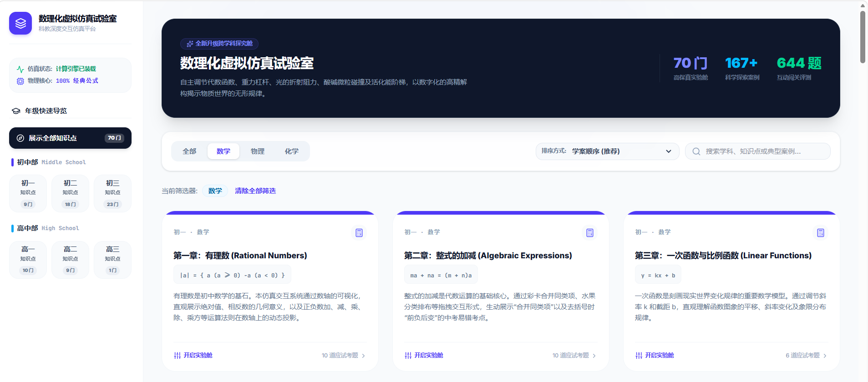The height and width of the screenshot is (382, 868).
Task: Click the simulation status pulse icon
Action: [20, 69]
